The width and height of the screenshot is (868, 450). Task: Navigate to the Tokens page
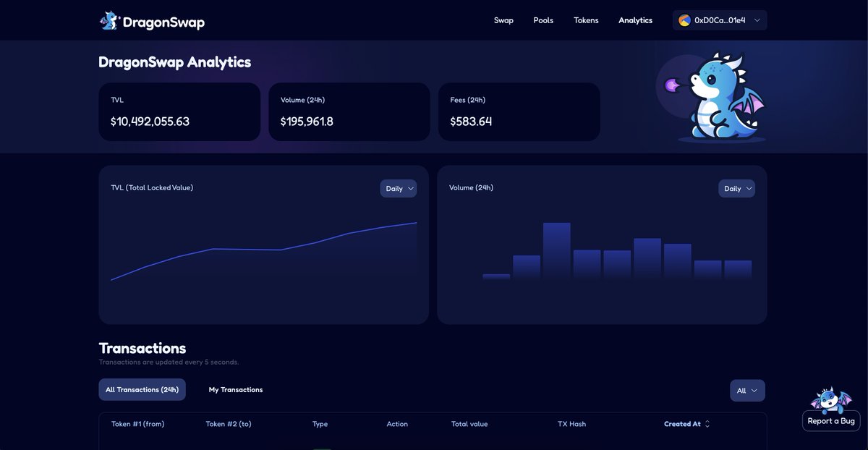[586, 20]
